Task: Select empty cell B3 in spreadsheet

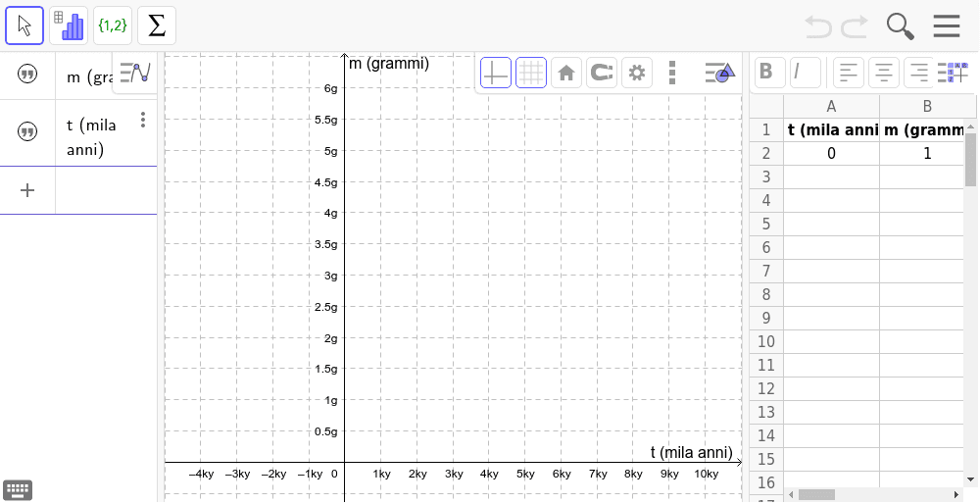Action: 922,176
